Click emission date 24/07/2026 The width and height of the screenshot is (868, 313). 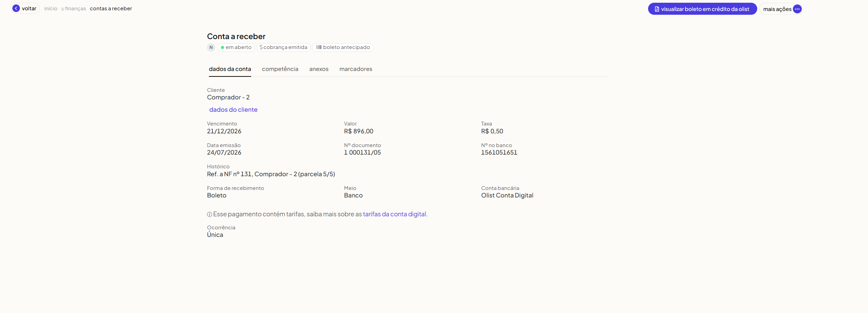224,153
